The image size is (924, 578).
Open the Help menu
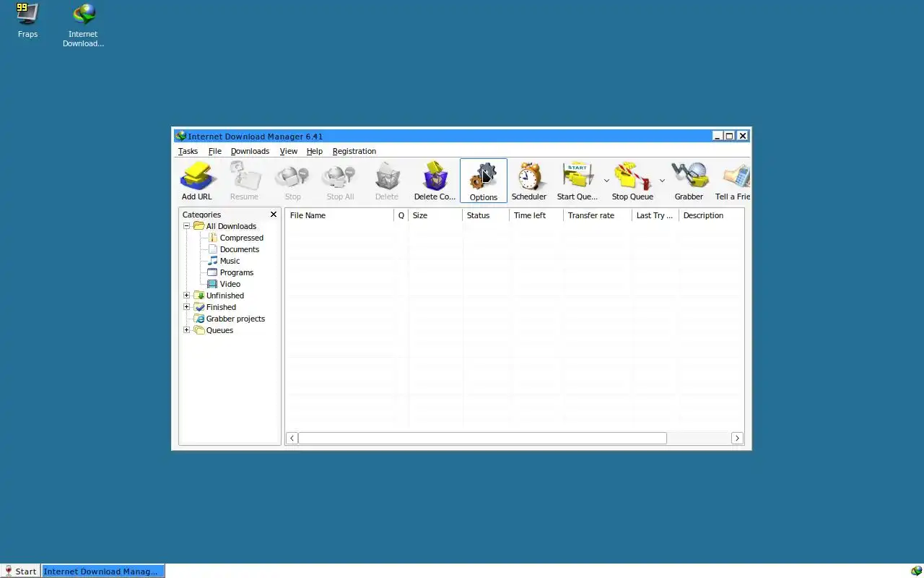click(x=315, y=151)
